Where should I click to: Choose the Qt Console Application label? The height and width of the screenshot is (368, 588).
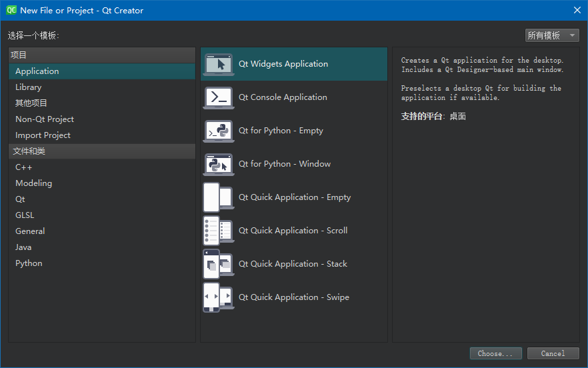(283, 97)
